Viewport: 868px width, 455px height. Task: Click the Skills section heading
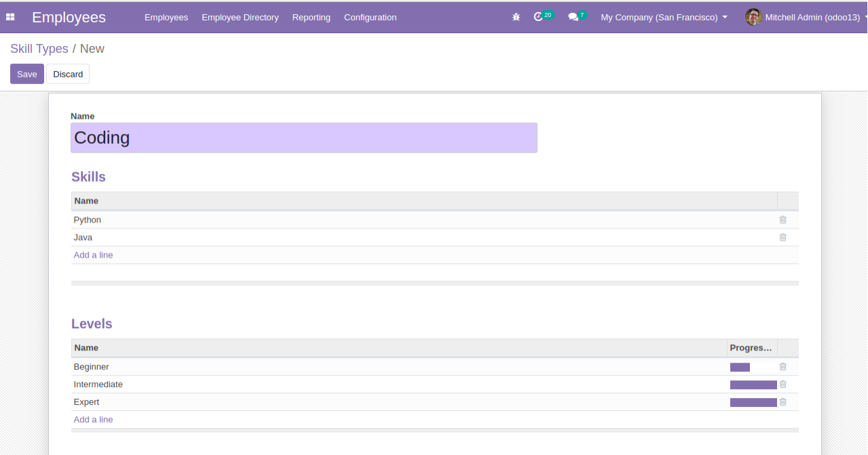pos(88,177)
